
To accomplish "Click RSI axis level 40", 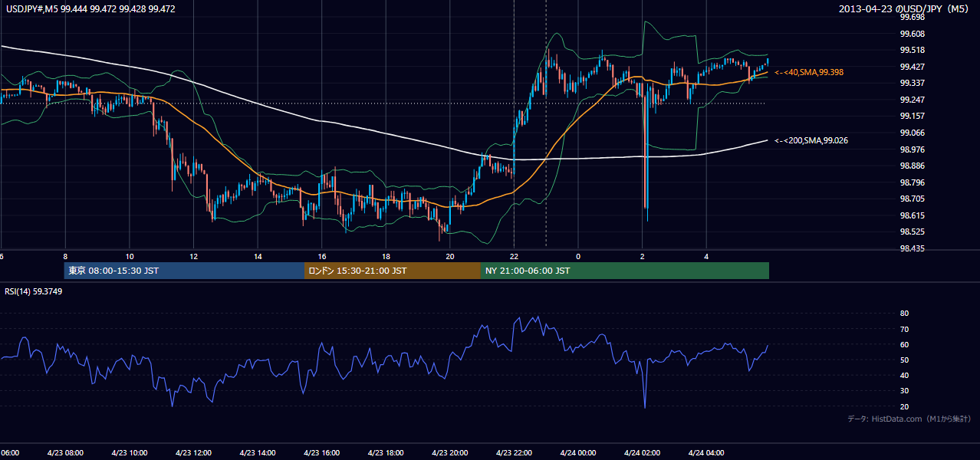I will (904, 375).
